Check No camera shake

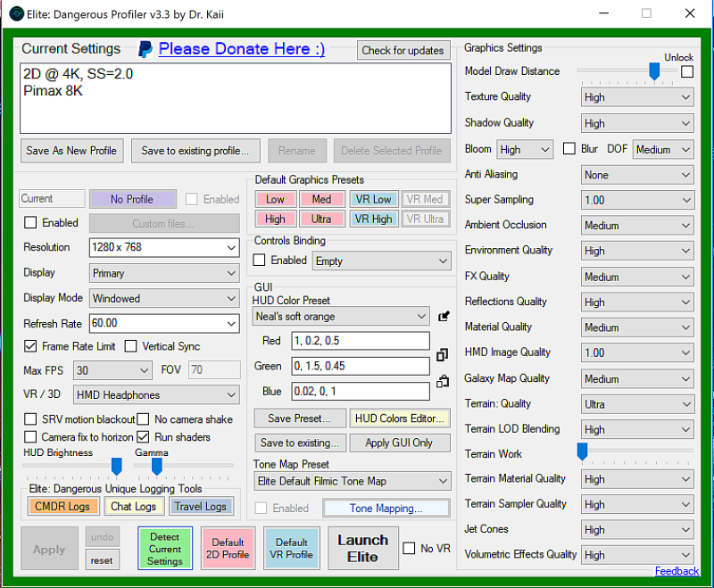(x=143, y=419)
